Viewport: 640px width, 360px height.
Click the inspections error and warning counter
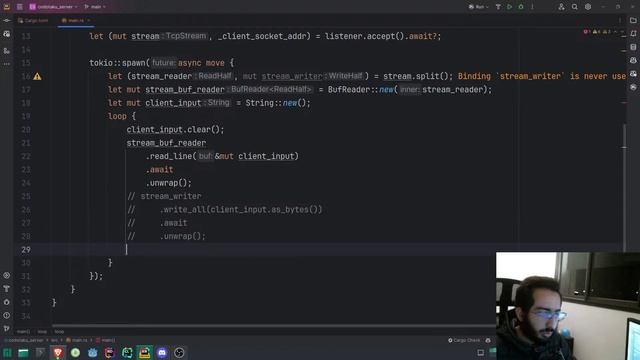598,32
